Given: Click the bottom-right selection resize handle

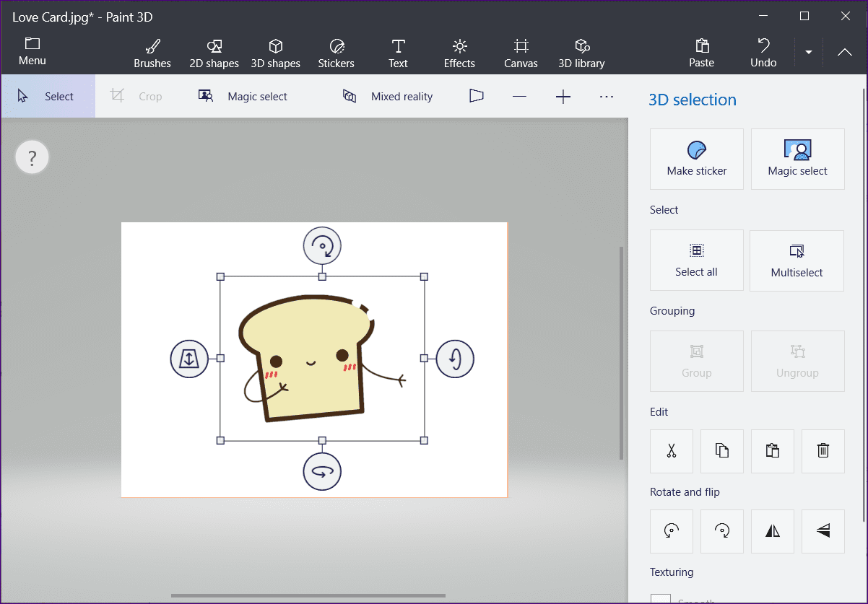Looking at the screenshot, I should tap(424, 440).
